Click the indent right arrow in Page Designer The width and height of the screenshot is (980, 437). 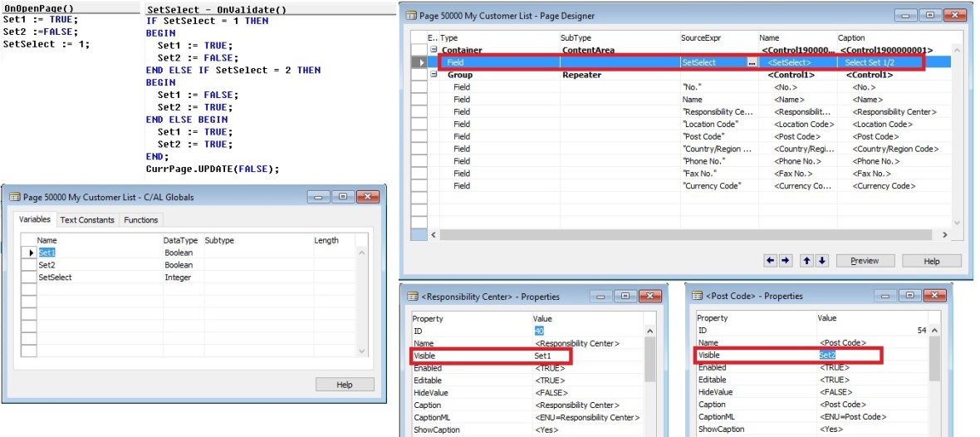click(x=786, y=261)
